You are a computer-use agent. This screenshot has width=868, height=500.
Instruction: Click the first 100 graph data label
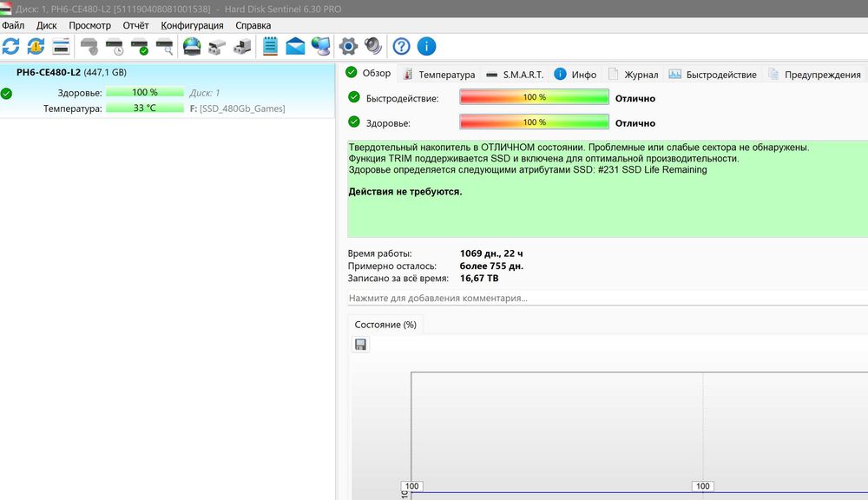click(x=411, y=486)
